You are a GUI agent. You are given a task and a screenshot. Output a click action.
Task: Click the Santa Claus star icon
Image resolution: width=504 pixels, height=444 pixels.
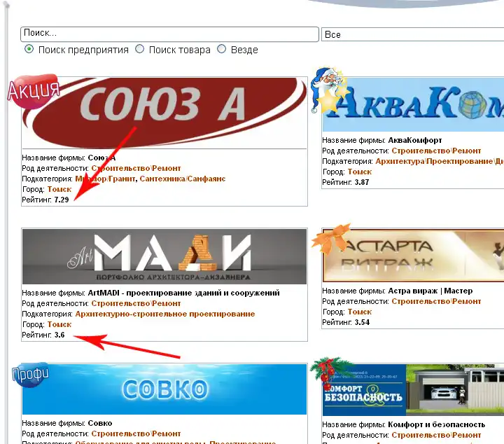[x=331, y=90]
